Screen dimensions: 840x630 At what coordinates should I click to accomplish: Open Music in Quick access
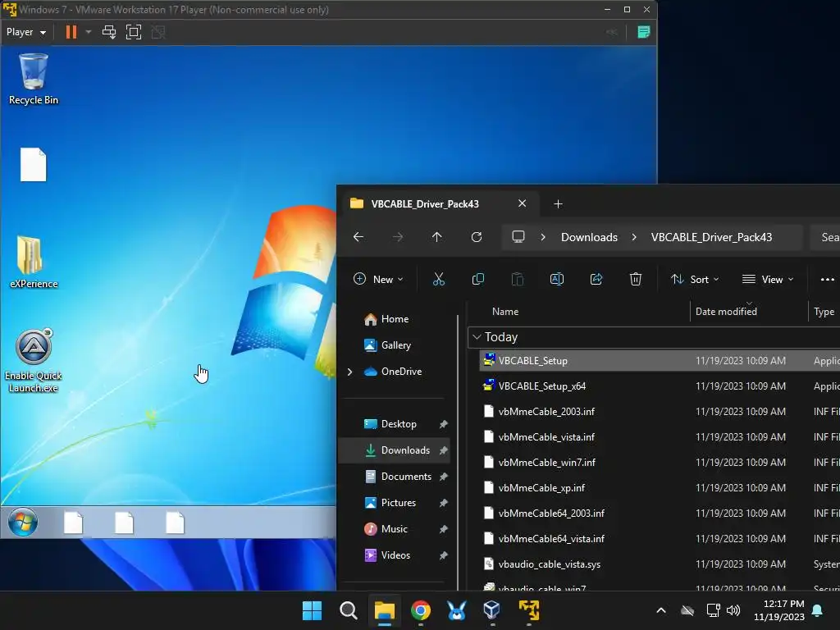tap(395, 529)
